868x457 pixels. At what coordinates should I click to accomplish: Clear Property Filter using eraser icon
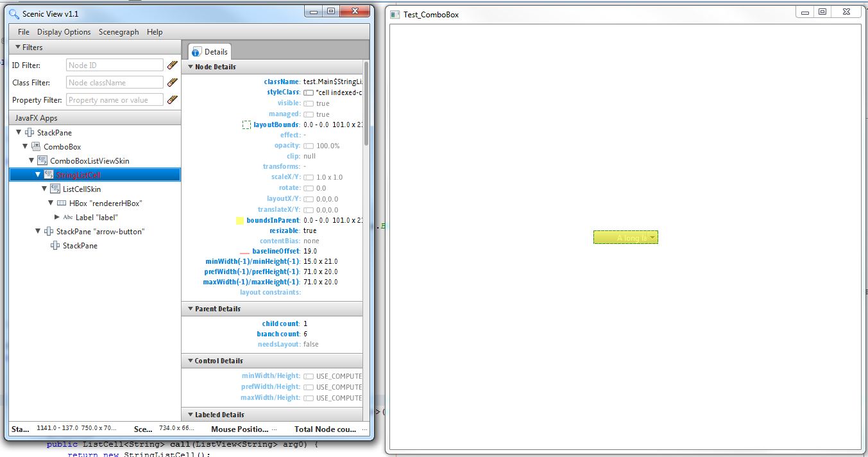(x=172, y=99)
